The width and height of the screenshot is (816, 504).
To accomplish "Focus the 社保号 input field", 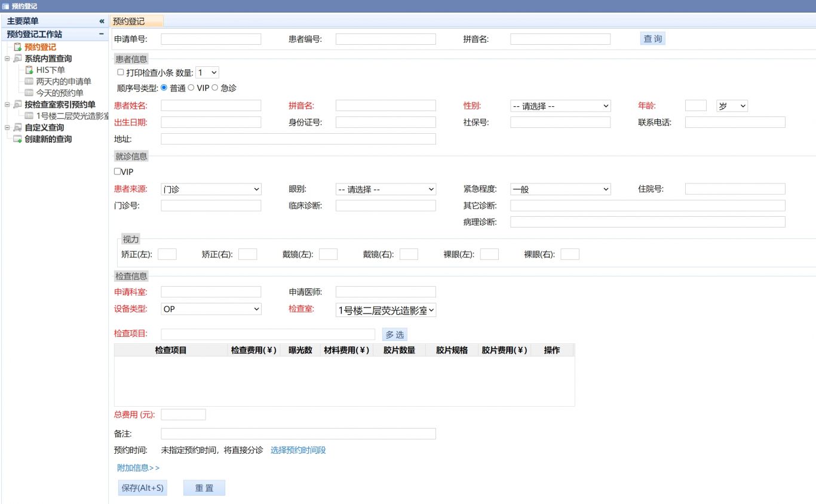I will (560, 122).
